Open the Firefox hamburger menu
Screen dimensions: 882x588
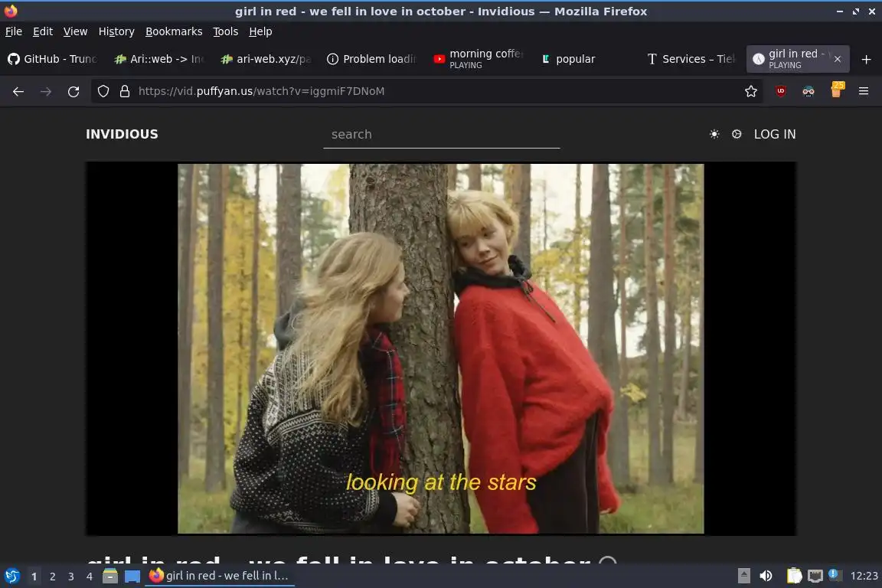coord(864,91)
